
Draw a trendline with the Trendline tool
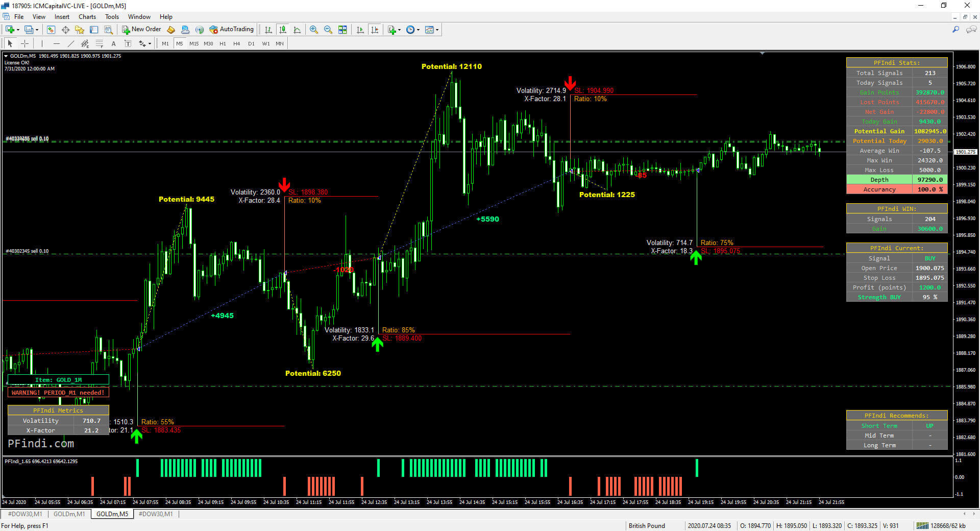pyautogui.click(x=71, y=43)
